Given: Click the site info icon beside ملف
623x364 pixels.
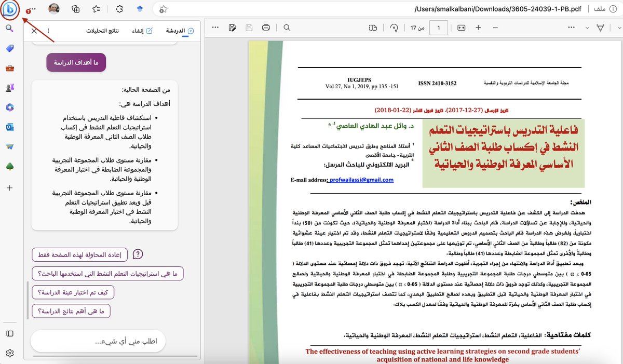Looking at the screenshot, I should click(x=613, y=9).
